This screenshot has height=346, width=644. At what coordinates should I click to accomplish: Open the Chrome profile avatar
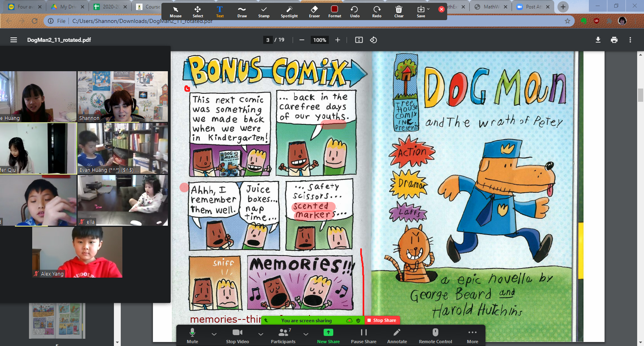point(622,21)
